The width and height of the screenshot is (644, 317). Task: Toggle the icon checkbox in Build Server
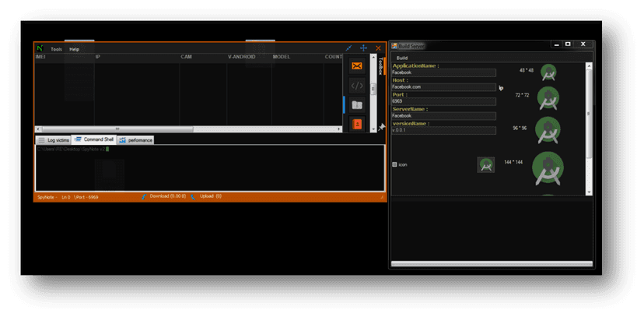pos(394,164)
